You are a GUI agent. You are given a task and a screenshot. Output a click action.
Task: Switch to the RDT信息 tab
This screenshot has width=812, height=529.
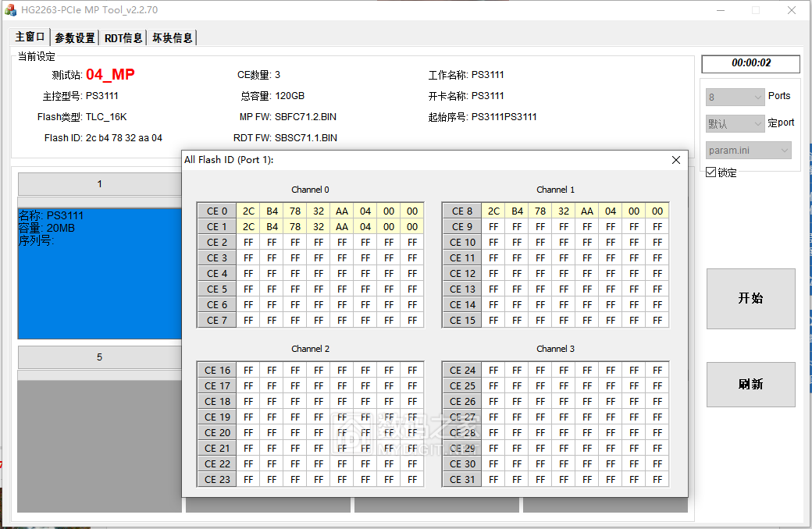click(123, 38)
